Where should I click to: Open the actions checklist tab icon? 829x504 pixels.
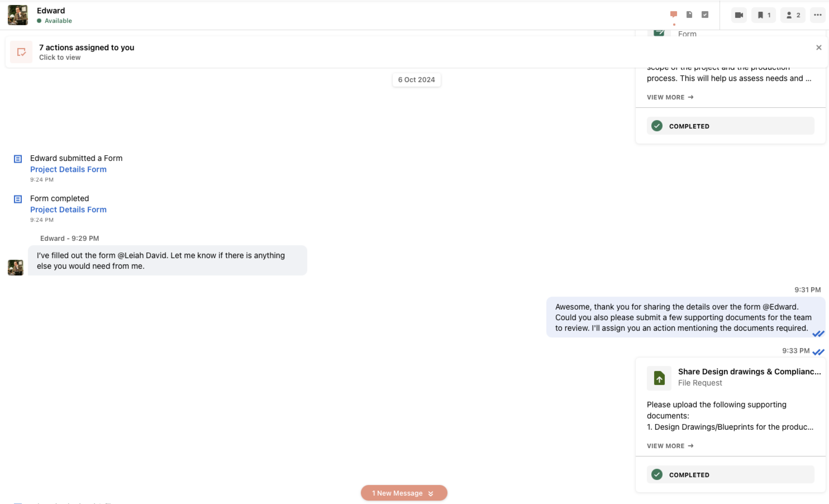[x=705, y=15]
